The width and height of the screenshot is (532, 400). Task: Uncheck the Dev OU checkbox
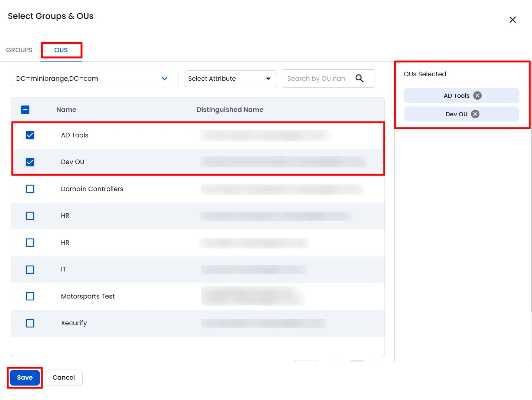click(x=30, y=162)
